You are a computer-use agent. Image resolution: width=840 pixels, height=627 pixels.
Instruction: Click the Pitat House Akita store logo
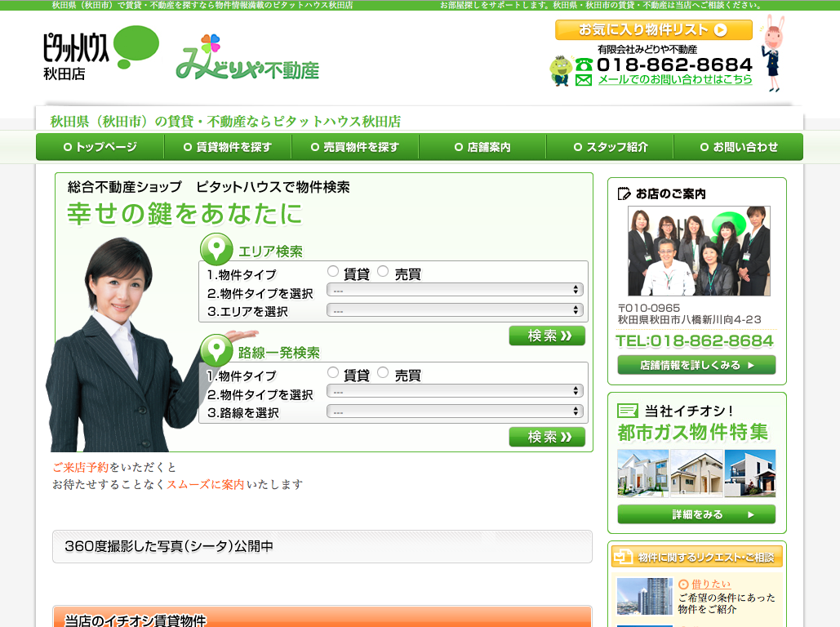[100, 53]
